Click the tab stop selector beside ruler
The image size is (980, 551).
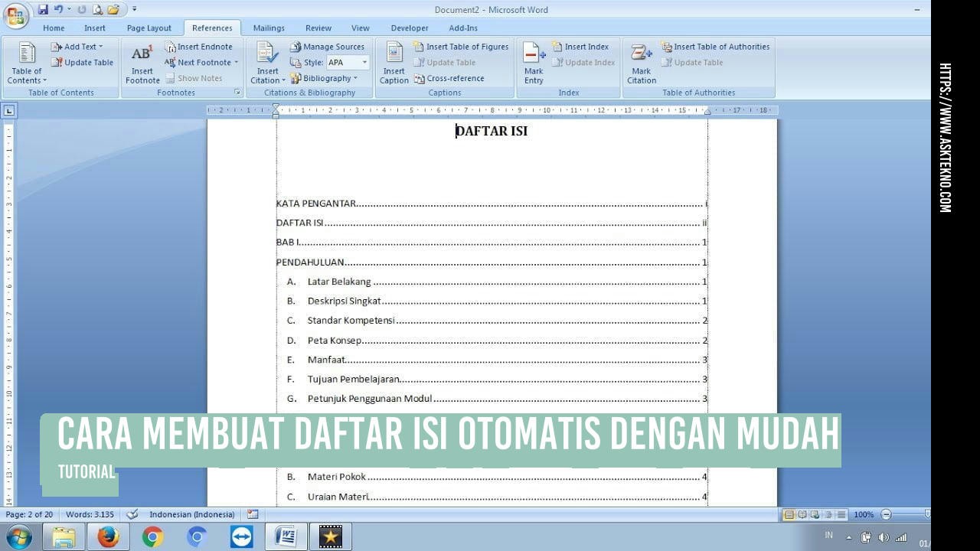[x=9, y=111]
